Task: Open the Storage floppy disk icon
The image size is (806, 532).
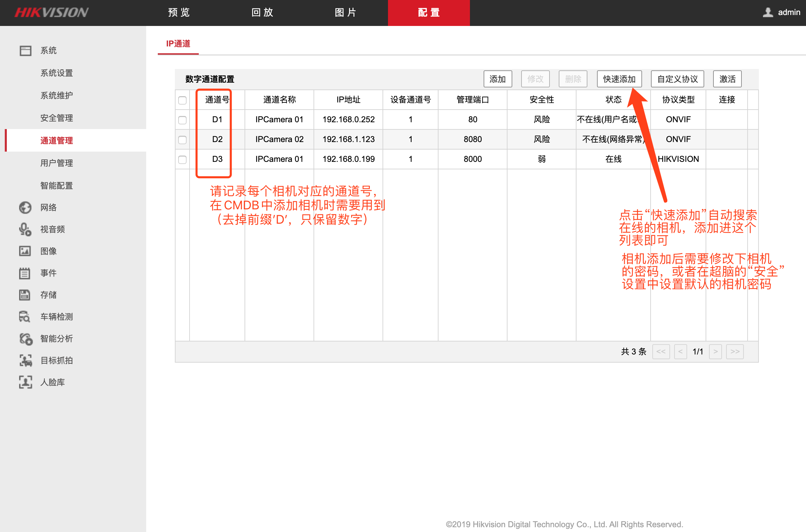Action: (25, 295)
